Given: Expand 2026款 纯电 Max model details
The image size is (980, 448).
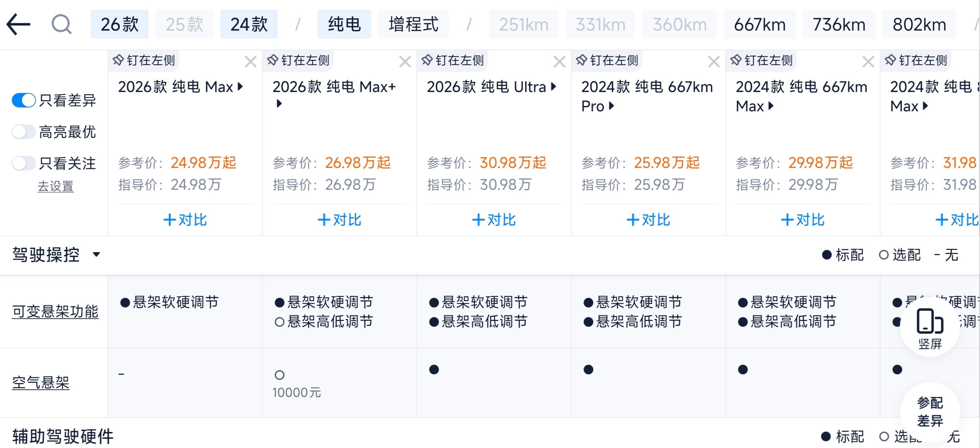Looking at the screenshot, I should [x=240, y=87].
